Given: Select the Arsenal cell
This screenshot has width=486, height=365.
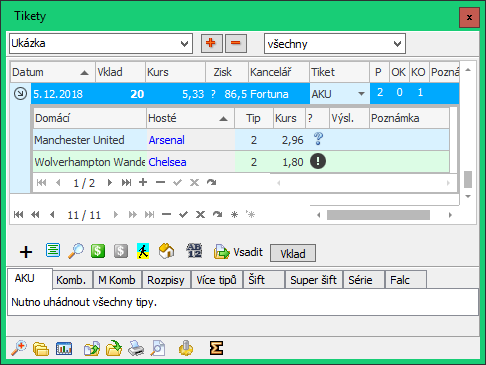Looking at the screenshot, I should click(191, 140).
